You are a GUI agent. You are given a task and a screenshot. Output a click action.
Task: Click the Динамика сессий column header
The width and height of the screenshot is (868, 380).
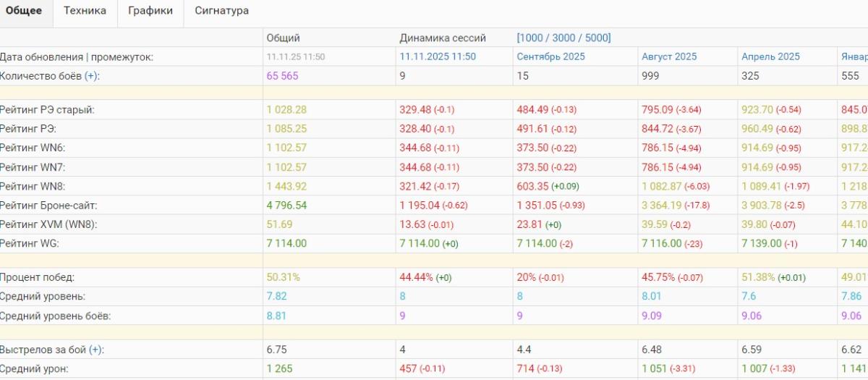coord(443,38)
